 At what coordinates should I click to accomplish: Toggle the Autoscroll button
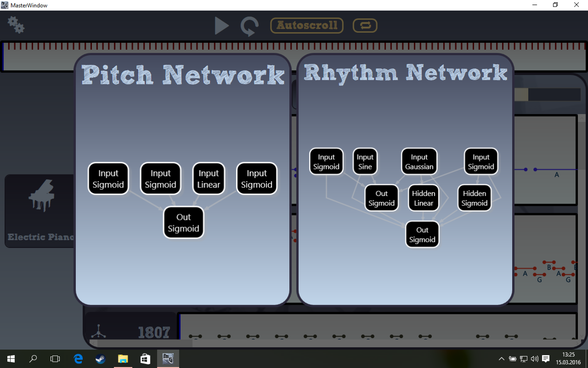point(307,25)
